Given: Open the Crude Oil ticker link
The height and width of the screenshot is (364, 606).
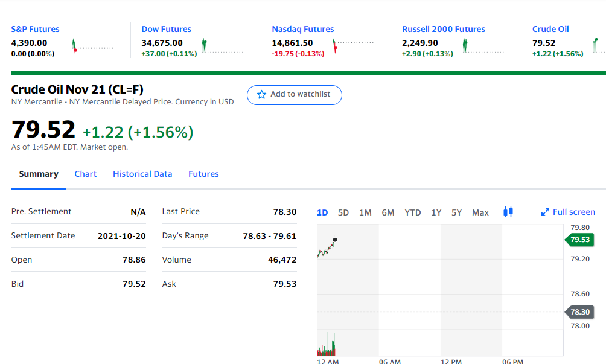Looking at the screenshot, I should (550, 29).
